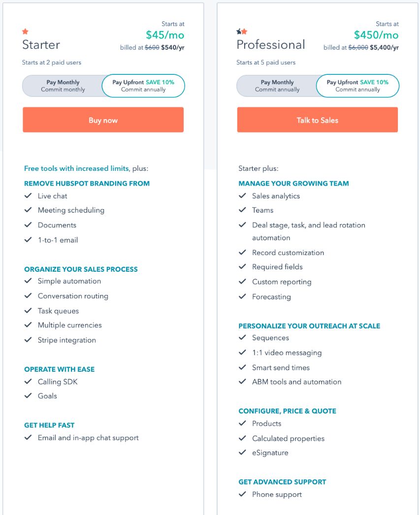Click checkmark icon next to Stripe integration
The image size is (420, 515).
point(28,340)
